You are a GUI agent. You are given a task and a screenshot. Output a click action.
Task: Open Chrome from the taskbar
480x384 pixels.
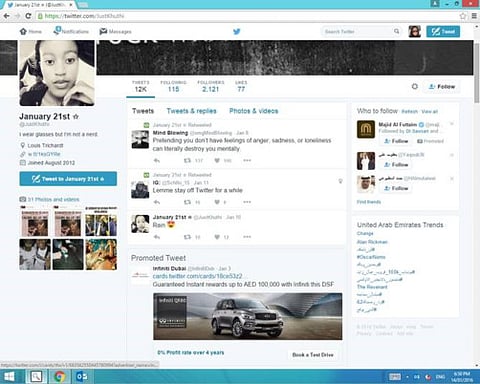60,377
